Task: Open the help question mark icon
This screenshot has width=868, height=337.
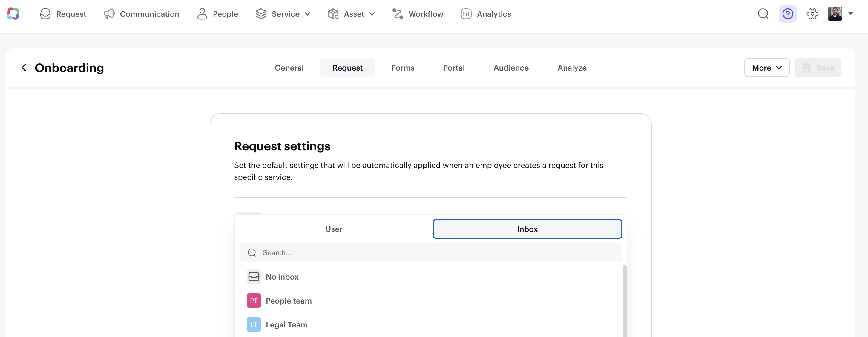Action: click(788, 14)
